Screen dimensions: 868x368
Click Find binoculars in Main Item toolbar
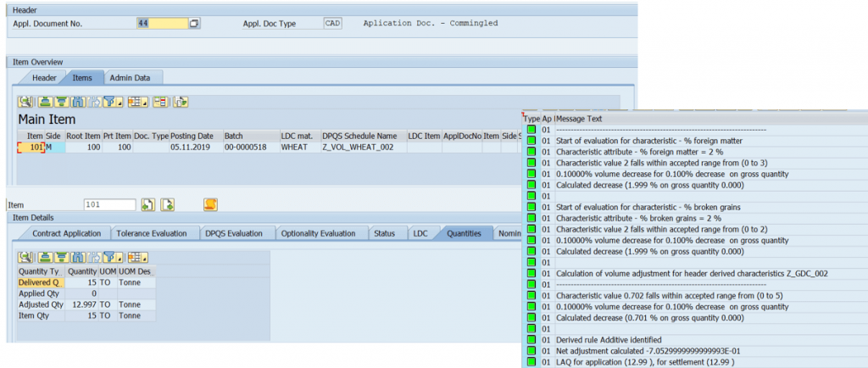[78, 102]
